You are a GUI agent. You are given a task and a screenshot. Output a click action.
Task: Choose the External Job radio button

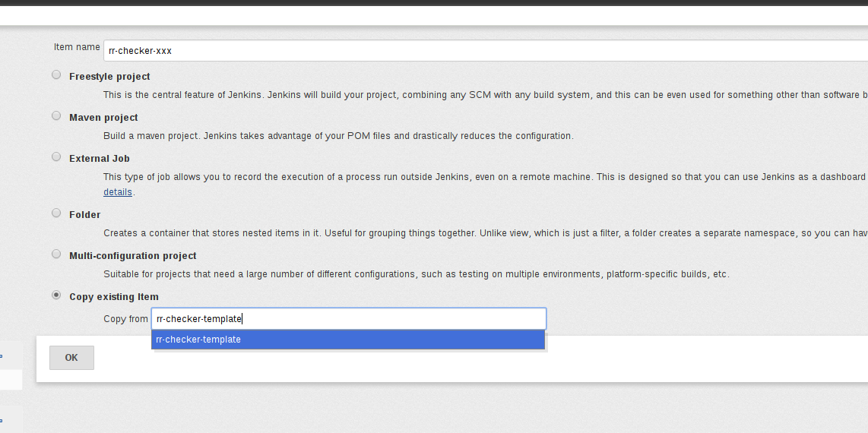56,157
